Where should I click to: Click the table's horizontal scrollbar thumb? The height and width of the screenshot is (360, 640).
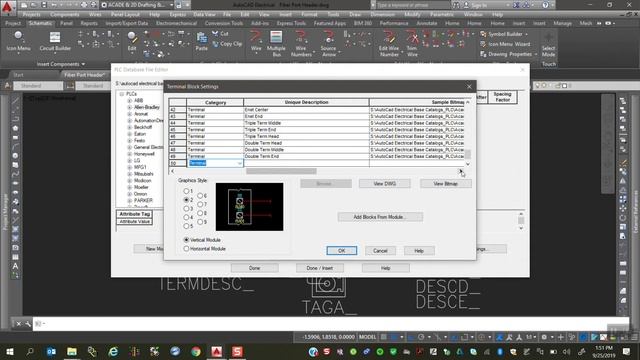(281, 171)
